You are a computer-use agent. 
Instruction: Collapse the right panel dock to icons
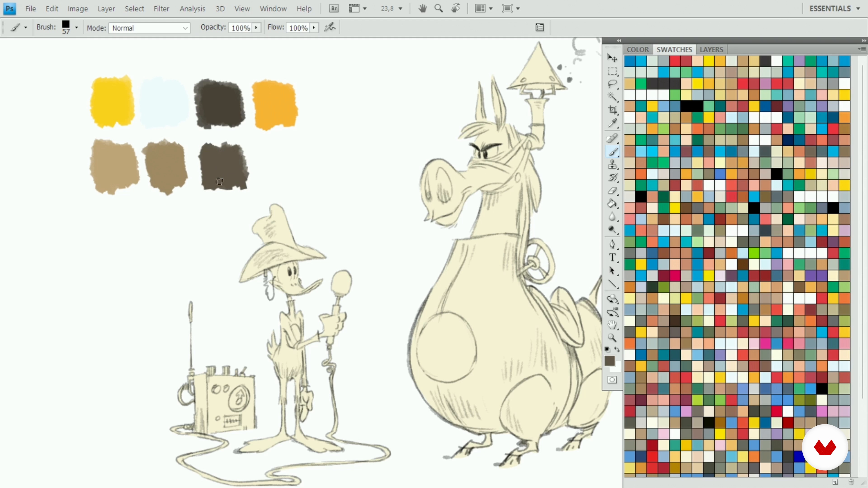pos(864,40)
